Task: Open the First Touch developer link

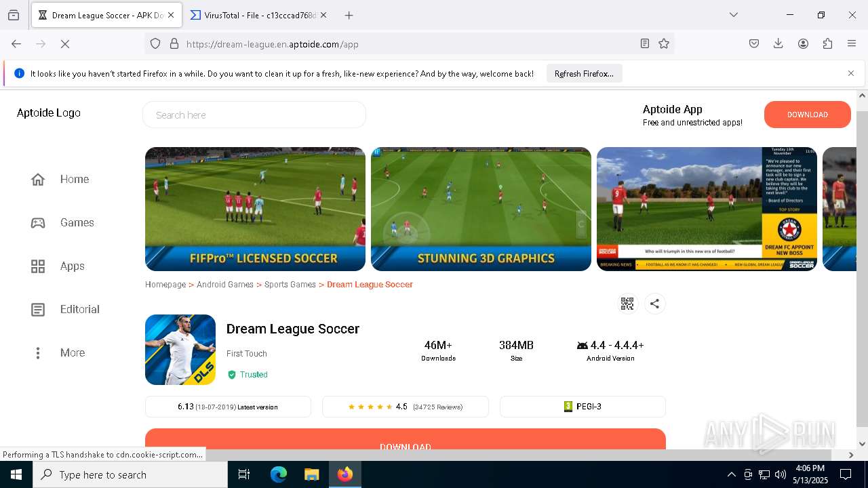Action: [247, 353]
